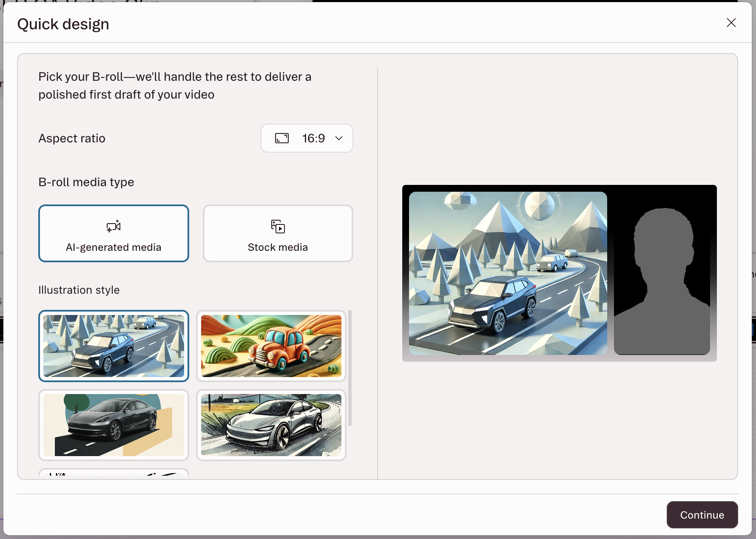Click the chevron arrow beside 16:9

pos(339,138)
